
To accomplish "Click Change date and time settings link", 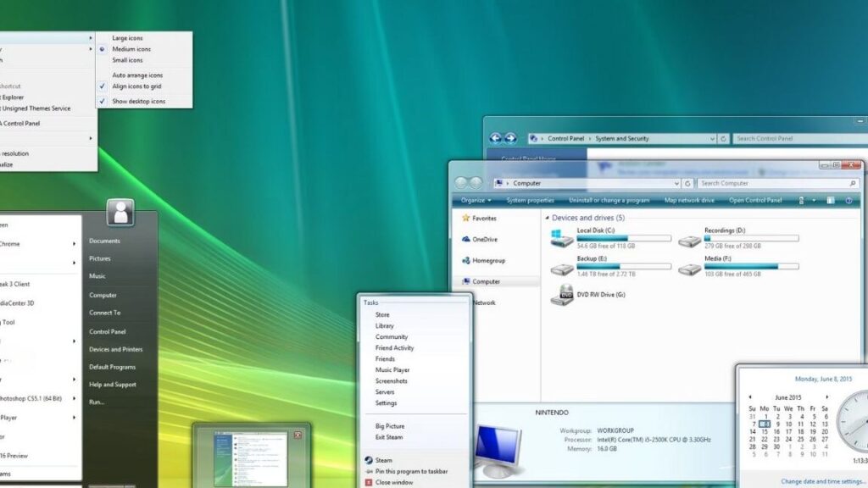I will click(x=824, y=480).
